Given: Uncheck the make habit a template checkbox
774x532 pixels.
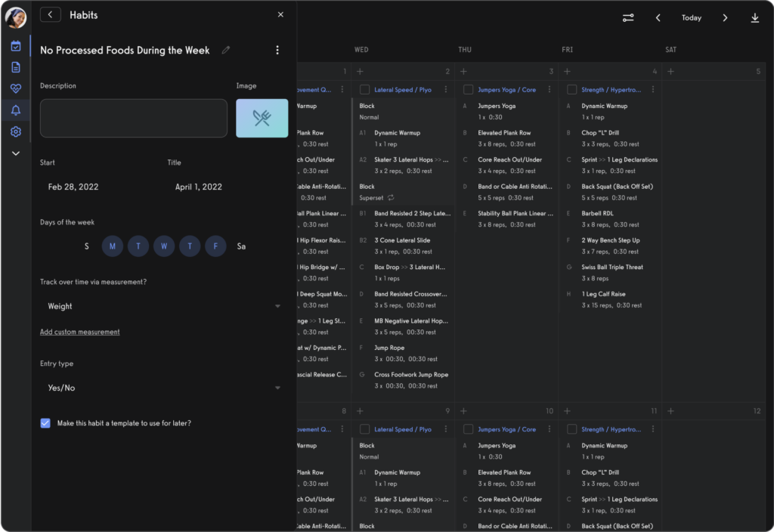Looking at the screenshot, I should tap(45, 423).
